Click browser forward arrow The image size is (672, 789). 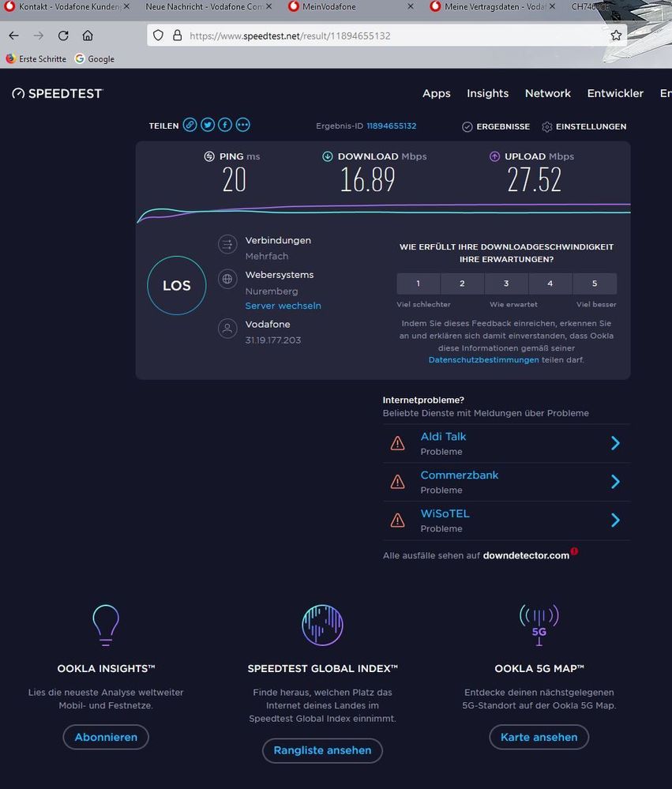[x=39, y=36]
